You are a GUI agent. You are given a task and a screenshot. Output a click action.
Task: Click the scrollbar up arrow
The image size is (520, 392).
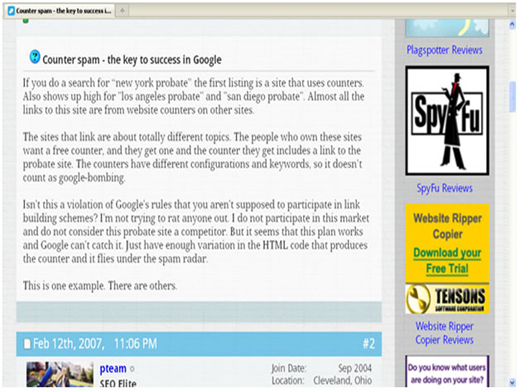(x=512, y=24)
